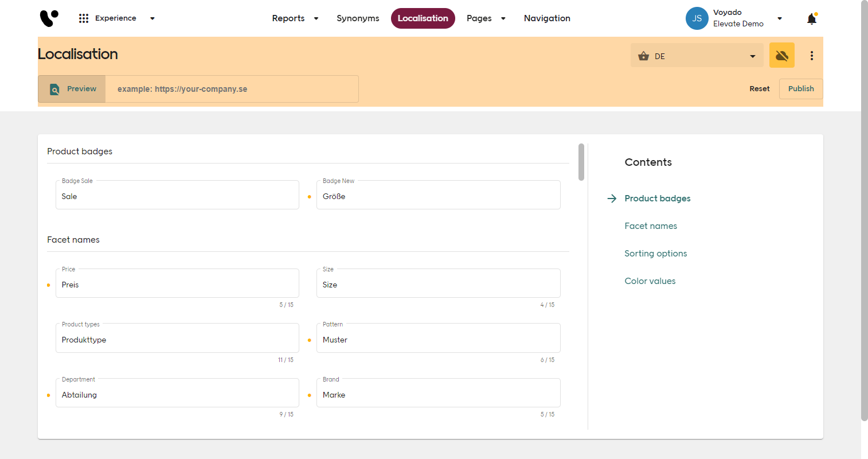The height and width of the screenshot is (459, 868).
Task: Jump to Product badges in Contents
Action: click(x=658, y=199)
